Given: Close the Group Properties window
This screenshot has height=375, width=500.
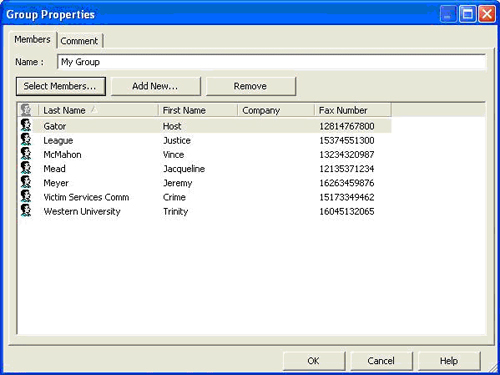Looking at the screenshot, I should (487, 14).
